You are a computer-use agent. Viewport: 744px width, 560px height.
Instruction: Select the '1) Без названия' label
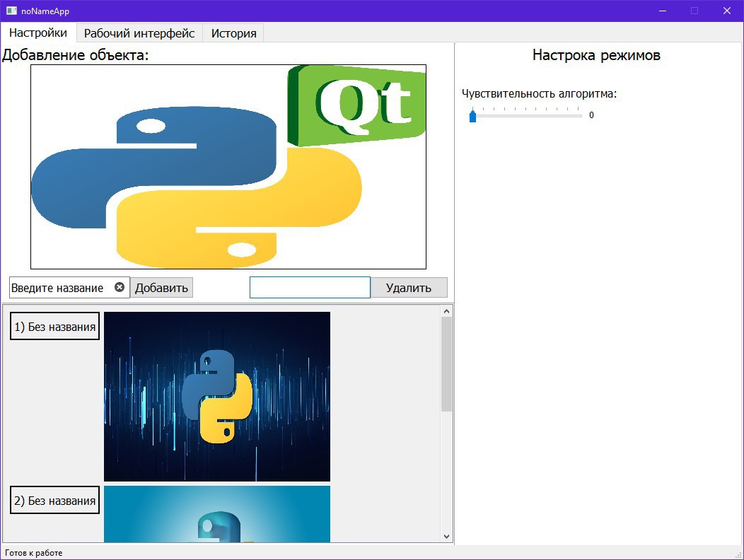[54, 326]
